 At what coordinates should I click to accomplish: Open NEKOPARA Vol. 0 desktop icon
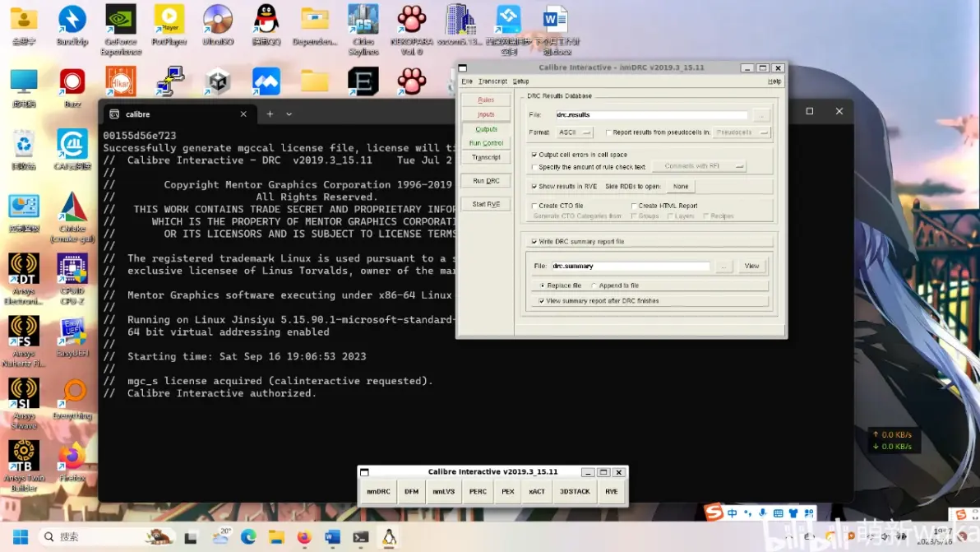click(x=411, y=30)
